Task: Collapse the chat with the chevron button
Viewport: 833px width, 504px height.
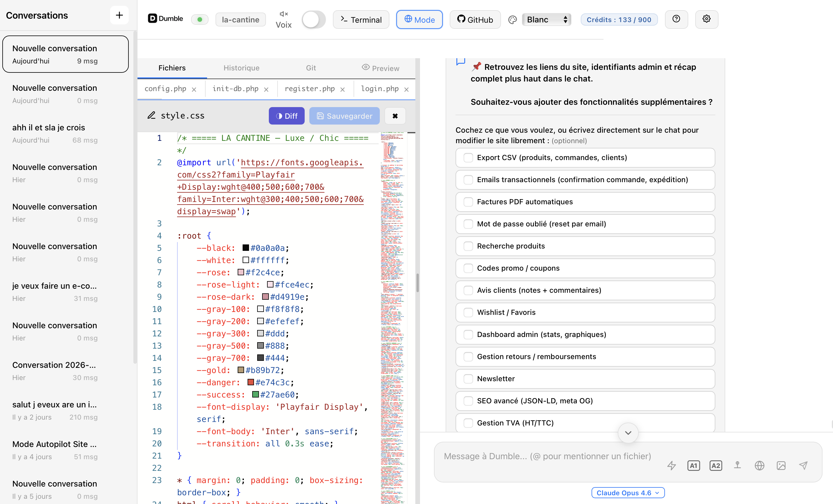Action: [628, 433]
